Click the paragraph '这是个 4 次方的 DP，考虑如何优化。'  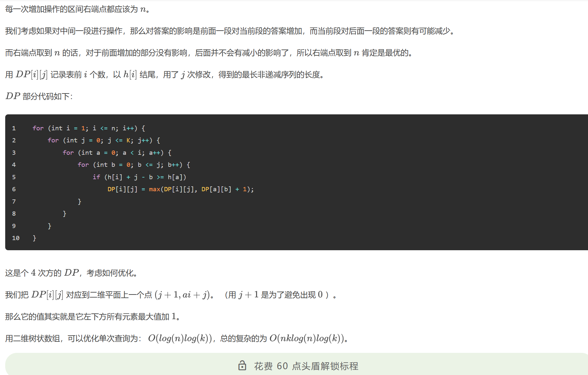(71, 273)
